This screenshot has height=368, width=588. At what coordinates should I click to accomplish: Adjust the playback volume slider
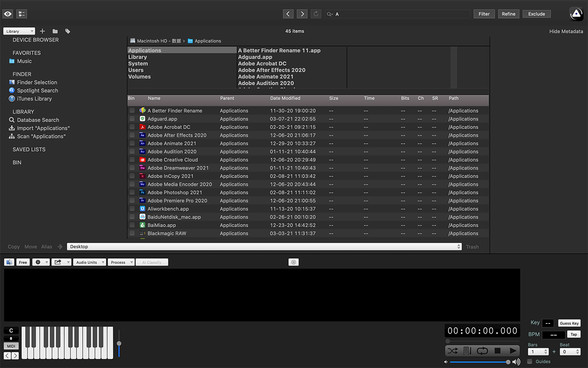pyautogui.click(x=479, y=362)
